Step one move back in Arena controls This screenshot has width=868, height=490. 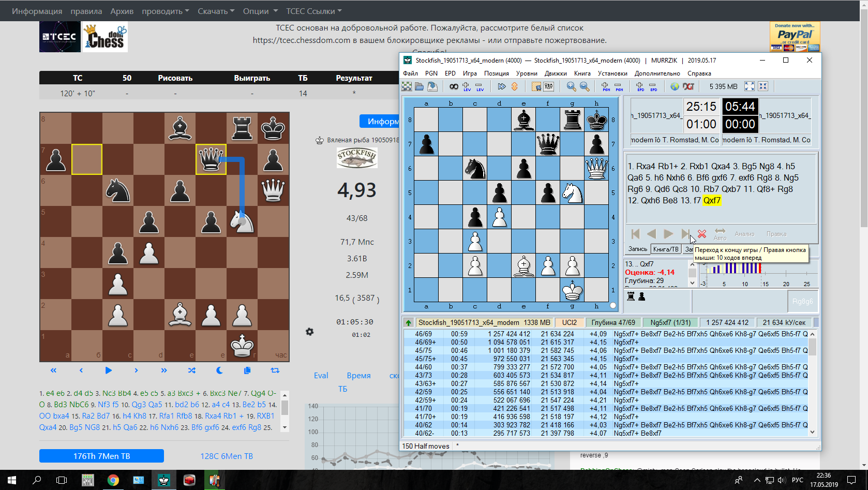(652, 234)
